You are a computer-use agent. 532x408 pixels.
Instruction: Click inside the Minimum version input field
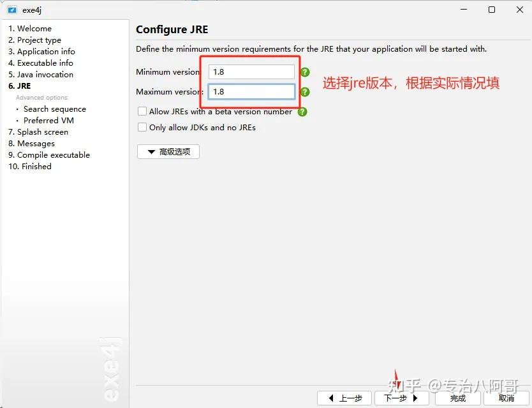tap(251, 72)
